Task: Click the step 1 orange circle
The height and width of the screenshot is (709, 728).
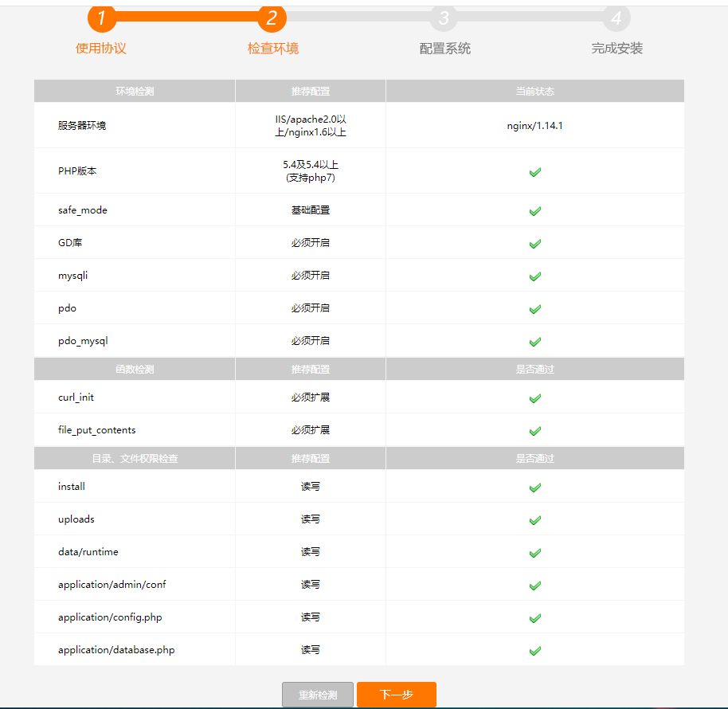Action: click(x=102, y=18)
